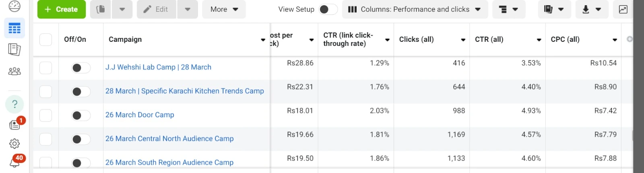Open 26 March Central North Audience Camp link
The image size is (644, 173).
click(x=169, y=138)
